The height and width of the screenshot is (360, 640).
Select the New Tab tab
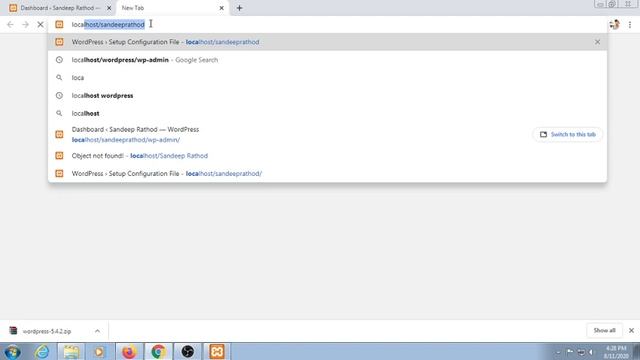point(173,8)
